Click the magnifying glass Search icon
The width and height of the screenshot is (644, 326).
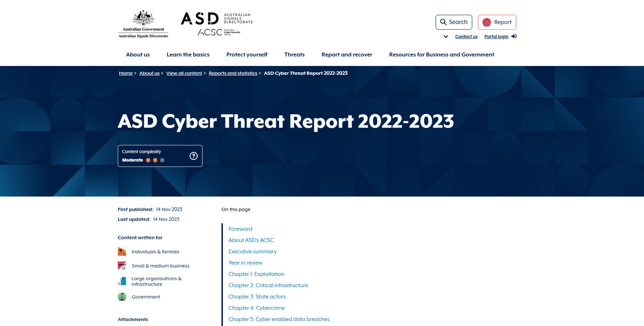[x=443, y=22]
